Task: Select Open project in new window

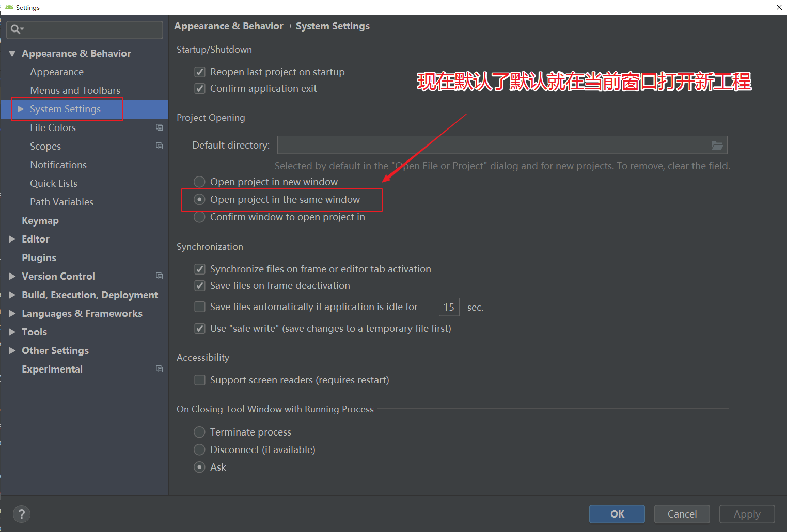Action: point(199,182)
